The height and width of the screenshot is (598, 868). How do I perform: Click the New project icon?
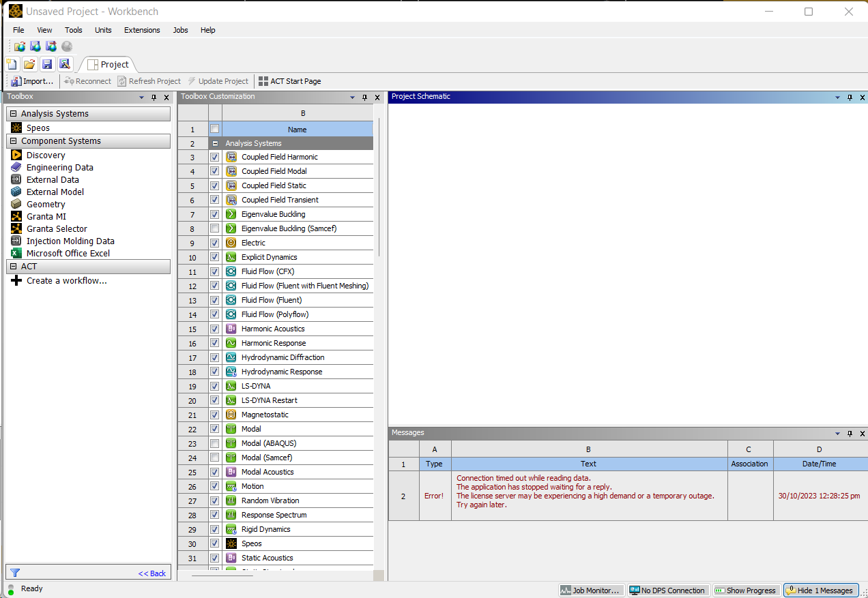[x=12, y=64]
